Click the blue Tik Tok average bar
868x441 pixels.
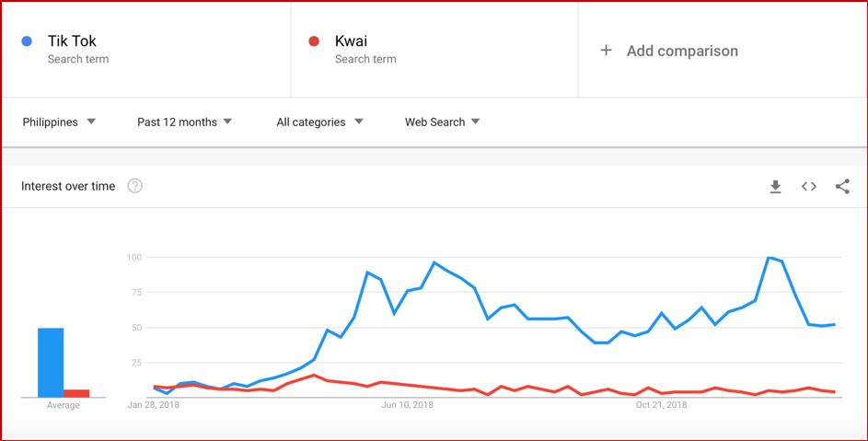51,362
